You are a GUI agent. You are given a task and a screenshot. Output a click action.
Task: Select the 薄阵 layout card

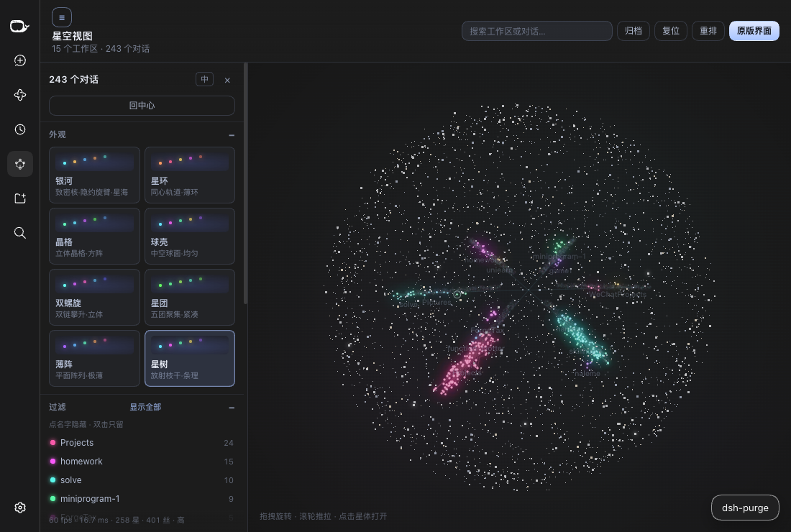[94, 358]
